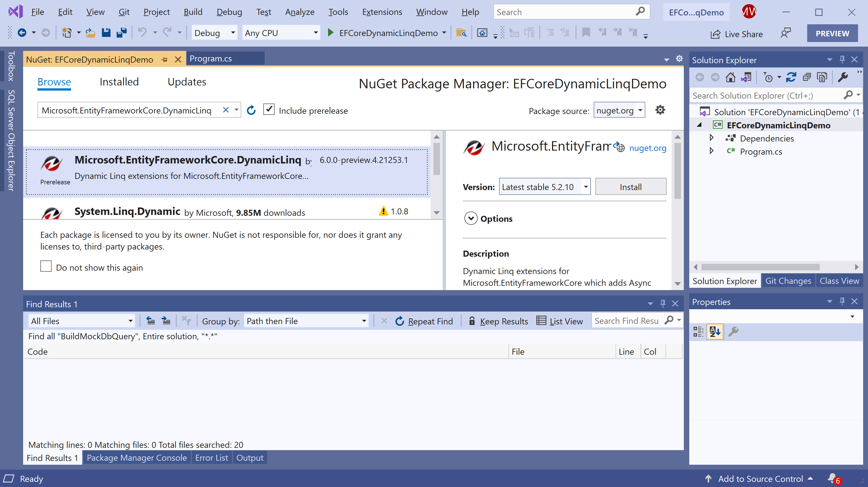Click the Save All toolbar icon
Image resolution: width=868 pixels, height=487 pixels.
[x=121, y=33]
